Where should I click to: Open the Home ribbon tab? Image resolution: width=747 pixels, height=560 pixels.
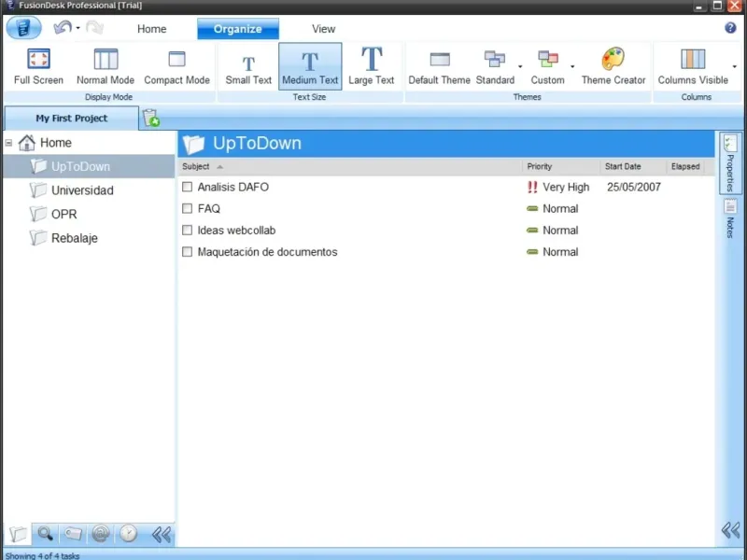[x=151, y=29]
